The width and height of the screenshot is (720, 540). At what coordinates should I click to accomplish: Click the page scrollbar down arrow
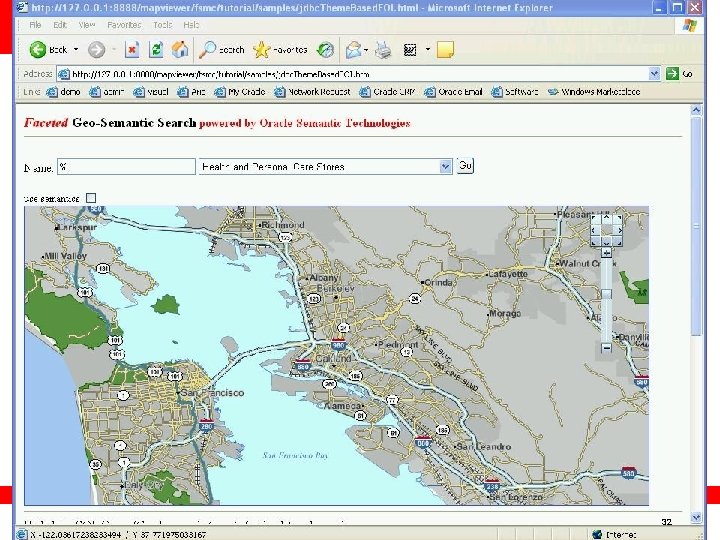pyautogui.click(x=696, y=517)
